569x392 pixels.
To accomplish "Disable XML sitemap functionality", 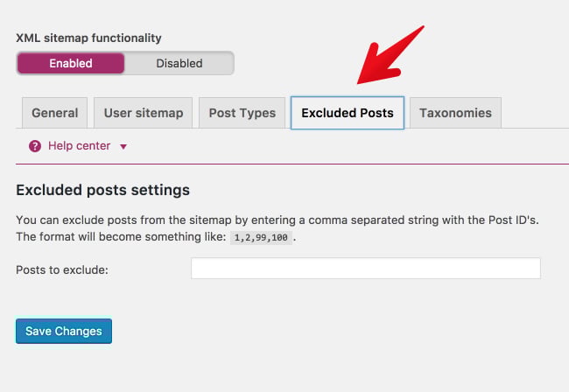I will point(179,63).
